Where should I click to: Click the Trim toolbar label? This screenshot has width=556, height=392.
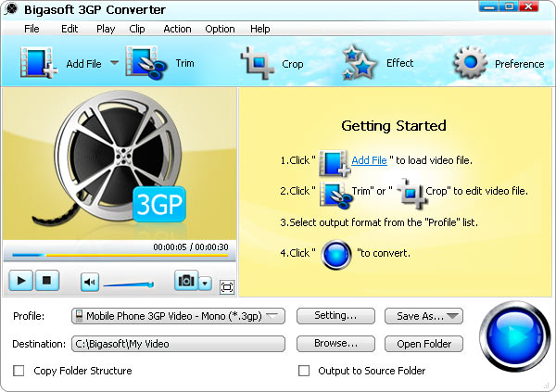(184, 63)
